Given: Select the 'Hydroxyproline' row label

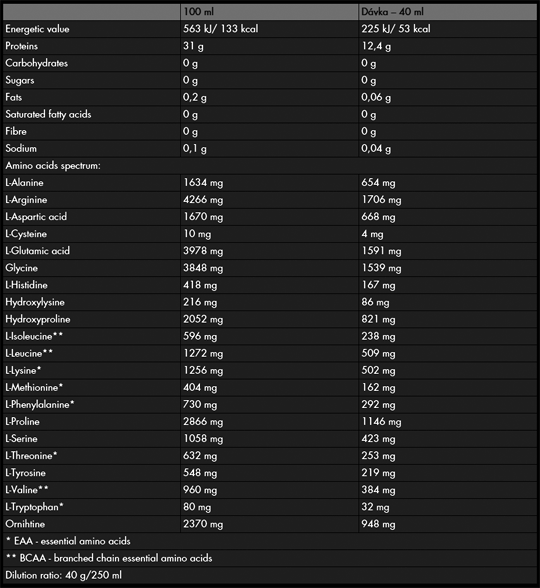Looking at the screenshot, I should (38, 320).
